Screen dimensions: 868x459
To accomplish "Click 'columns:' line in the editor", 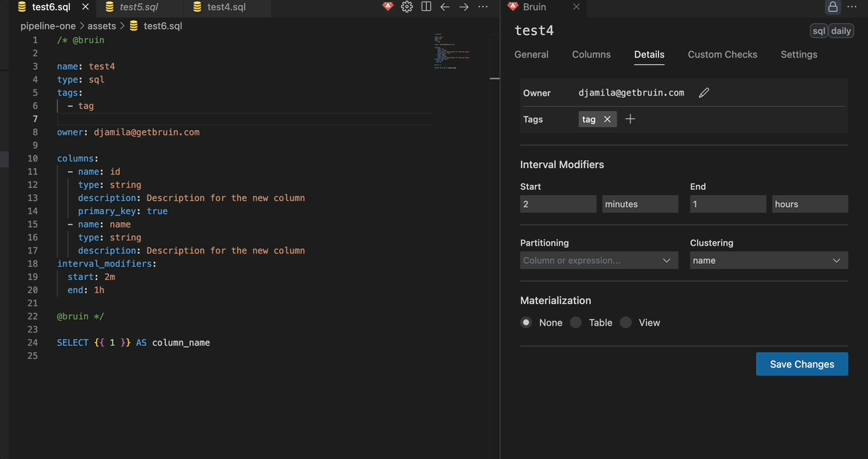I will pos(77,159).
